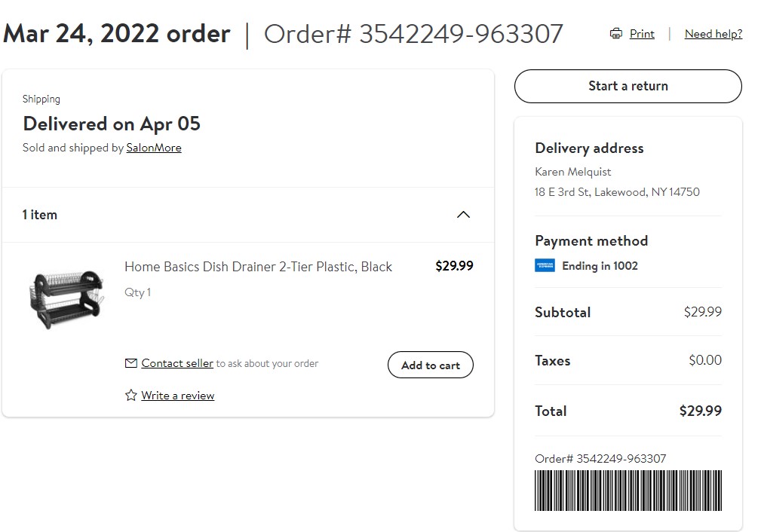Screen dimensions: 761x532
Task: Open the Need help? link
Action: 713,34
